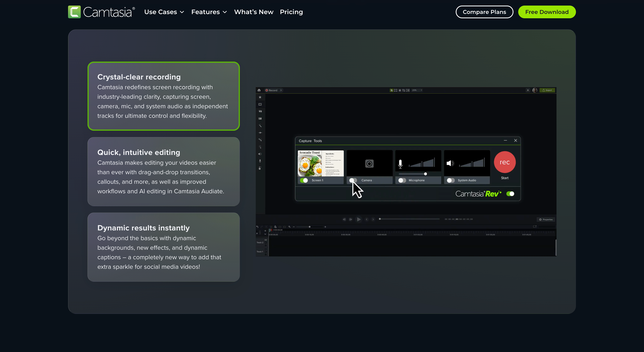
Task: Toggle the Track 1 lock icon
Action: click(x=266, y=254)
